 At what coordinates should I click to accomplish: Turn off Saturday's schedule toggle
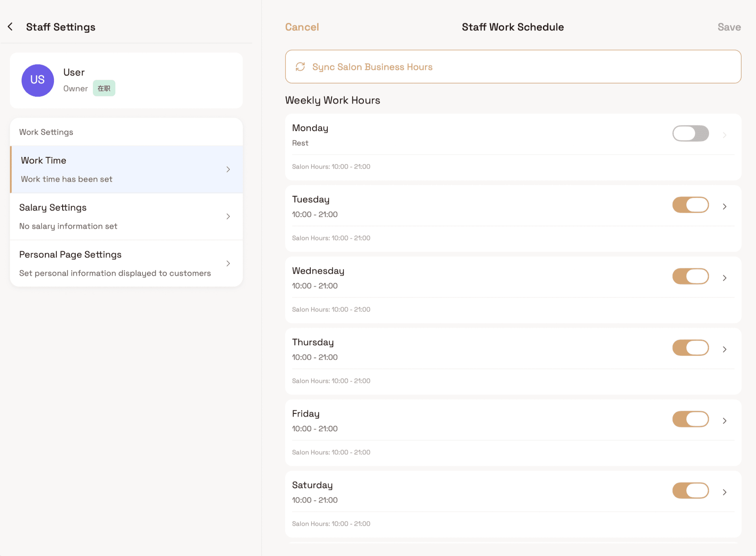(x=690, y=491)
